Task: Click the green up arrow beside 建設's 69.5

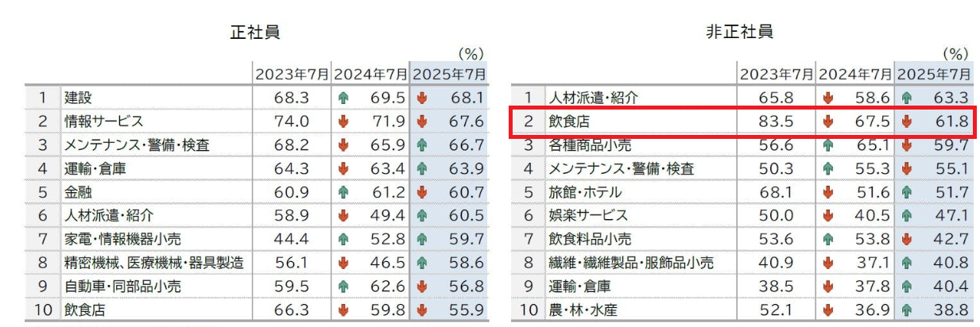Action: pyautogui.click(x=343, y=98)
